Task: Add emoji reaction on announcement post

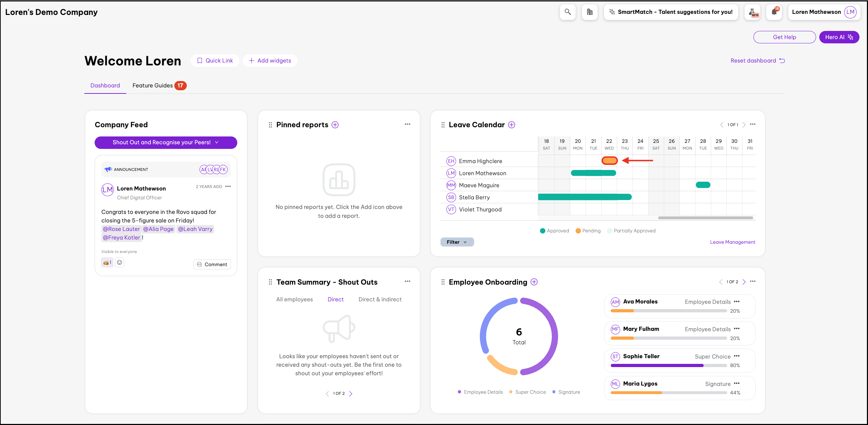Action: point(120,263)
